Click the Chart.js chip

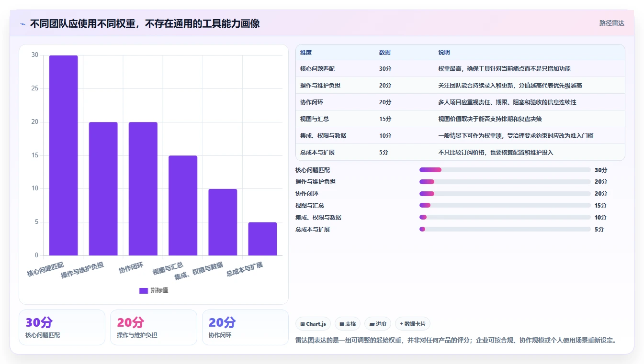pyautogui.click(x=313, y=324)
